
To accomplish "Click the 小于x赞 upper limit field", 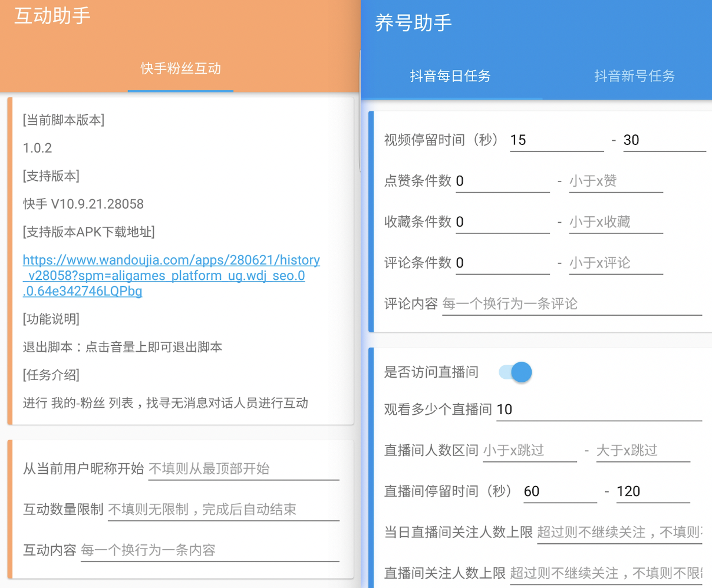I will 616,181.
